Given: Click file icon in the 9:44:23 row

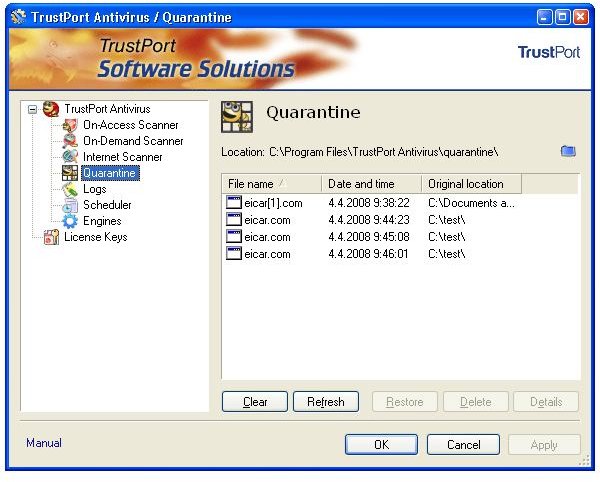Looking at the screenshot, I should tap(233, 220).
